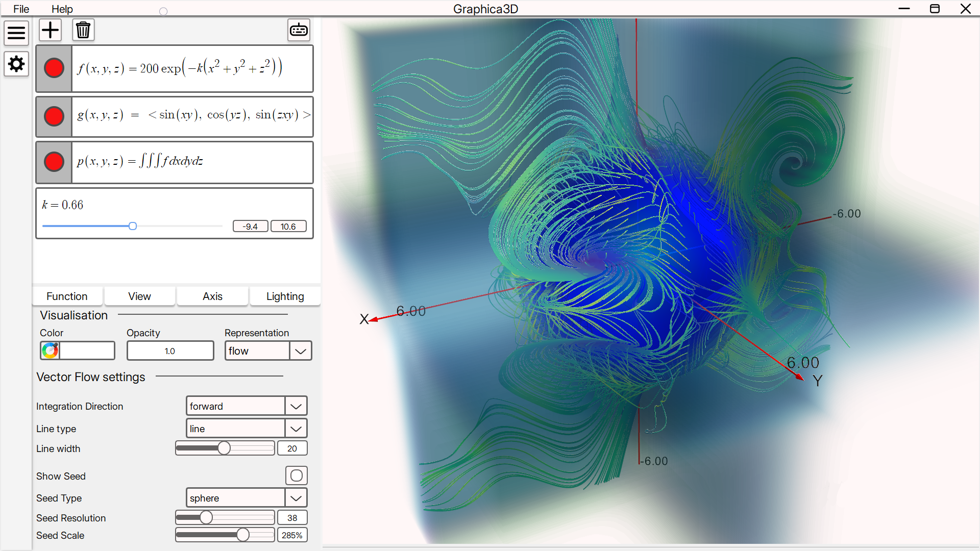980x551 pixels.
Task: Click the Seed Resolution slider
Action: [225, 518]
